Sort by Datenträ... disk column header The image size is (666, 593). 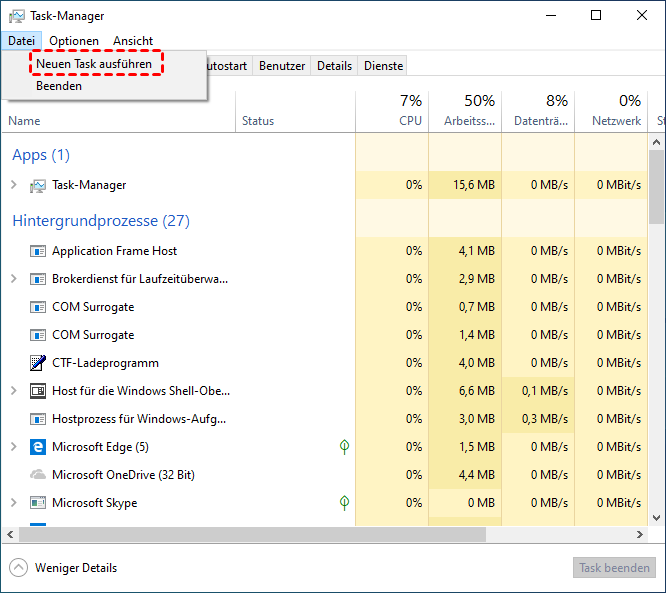tap(538, 112)
